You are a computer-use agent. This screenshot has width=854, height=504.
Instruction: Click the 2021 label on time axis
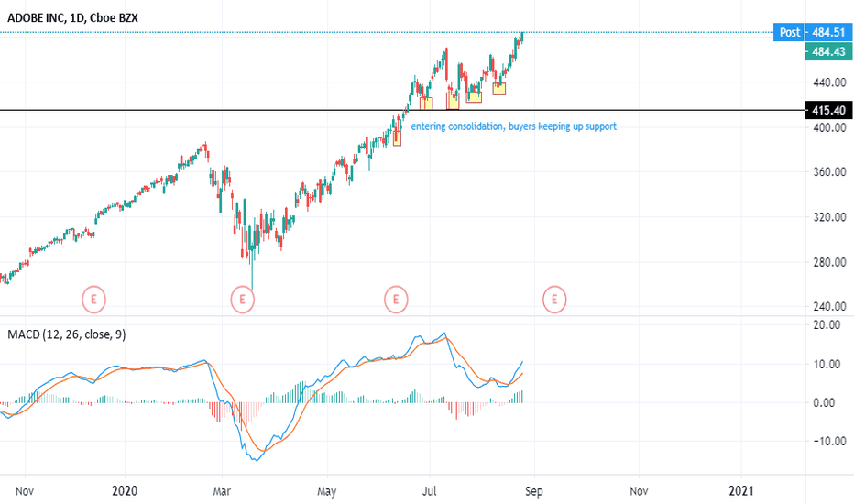[740, 491]
